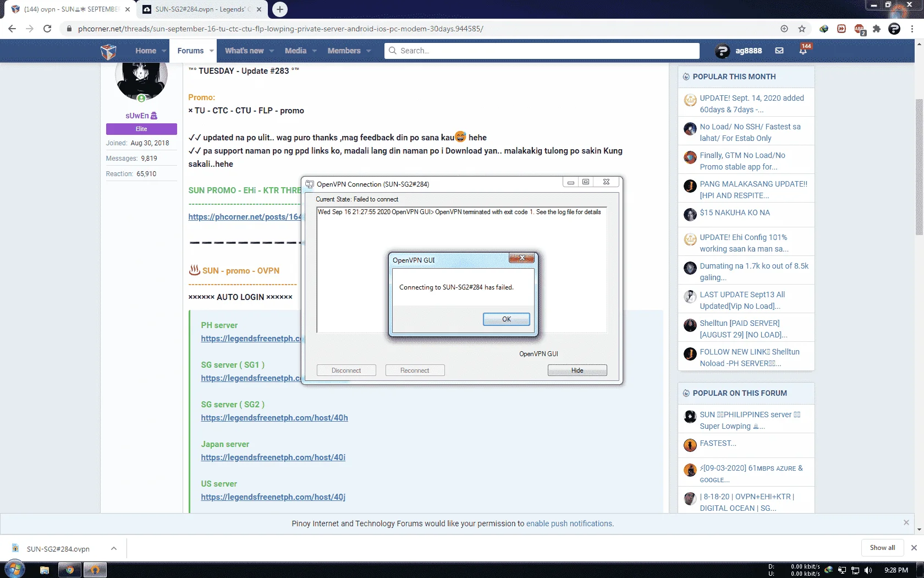Open the Windows Start menu

(15, 569)
